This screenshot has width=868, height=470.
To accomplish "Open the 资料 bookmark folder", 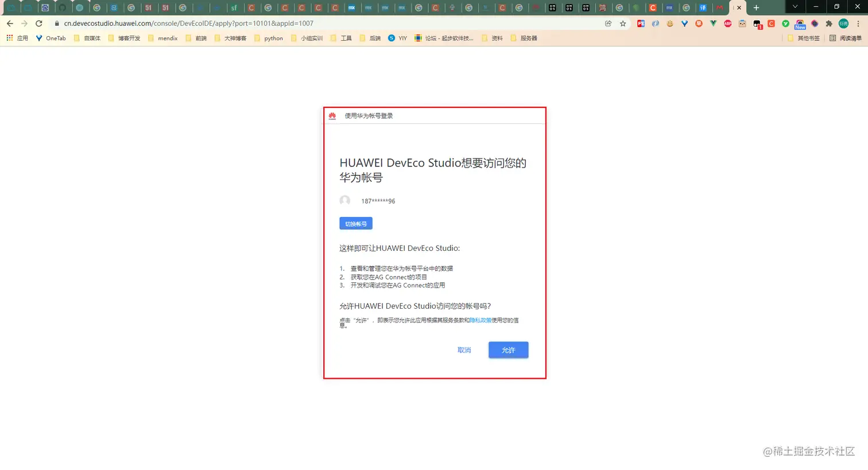I will coord(492,38).
